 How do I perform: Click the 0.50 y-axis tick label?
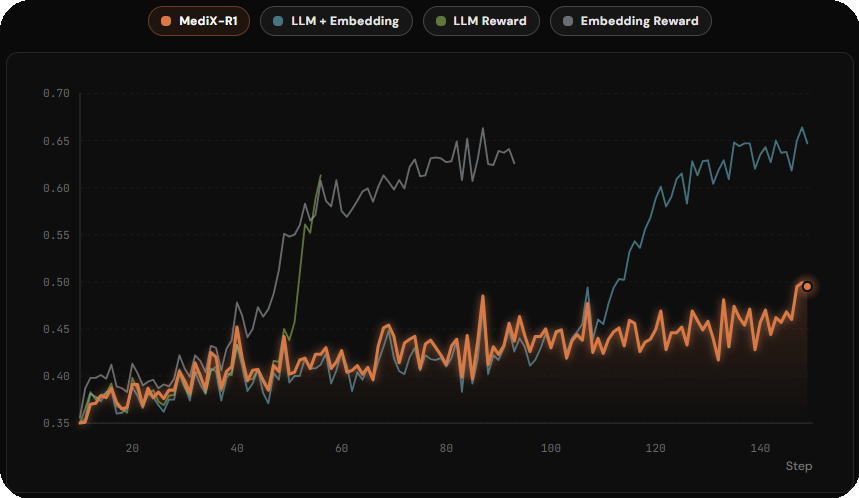click(56, 282)
